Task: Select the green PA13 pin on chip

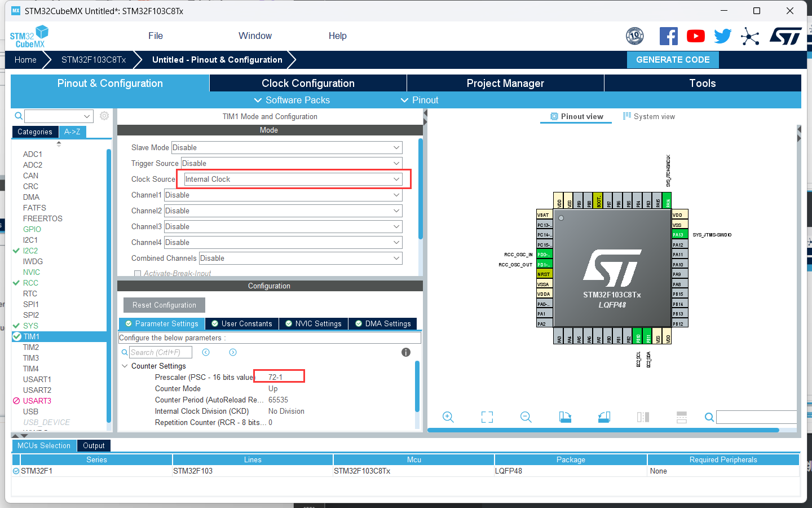Action: coord(679,235)
